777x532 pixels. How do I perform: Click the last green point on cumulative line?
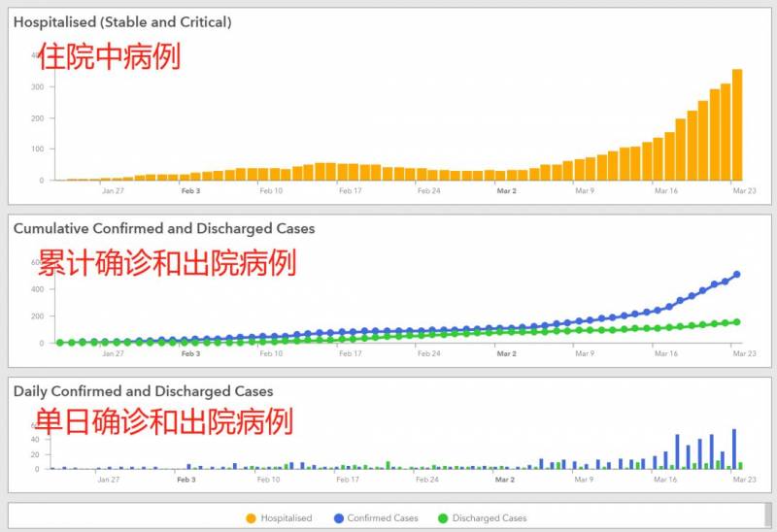coord(737,322)
